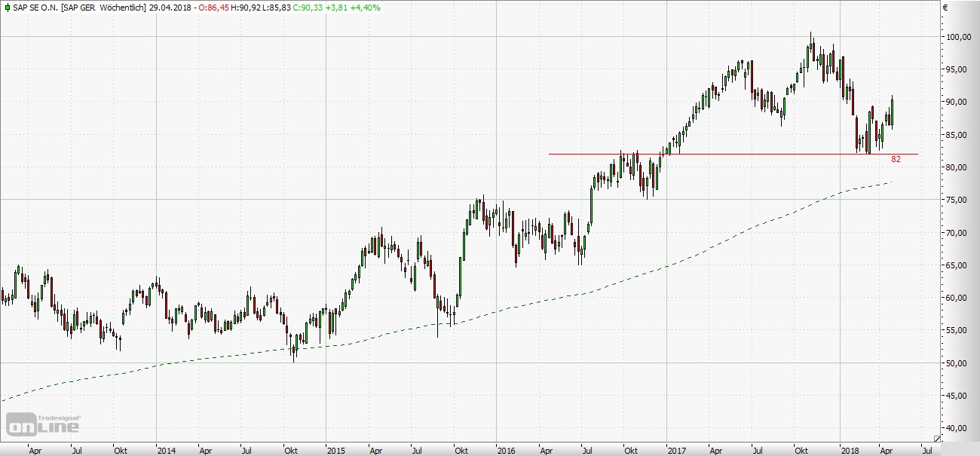Click the date 29.04.2018 in the chart header
Image resolution: width=980 pixels, height=456 pixels.
pos(169,8)
